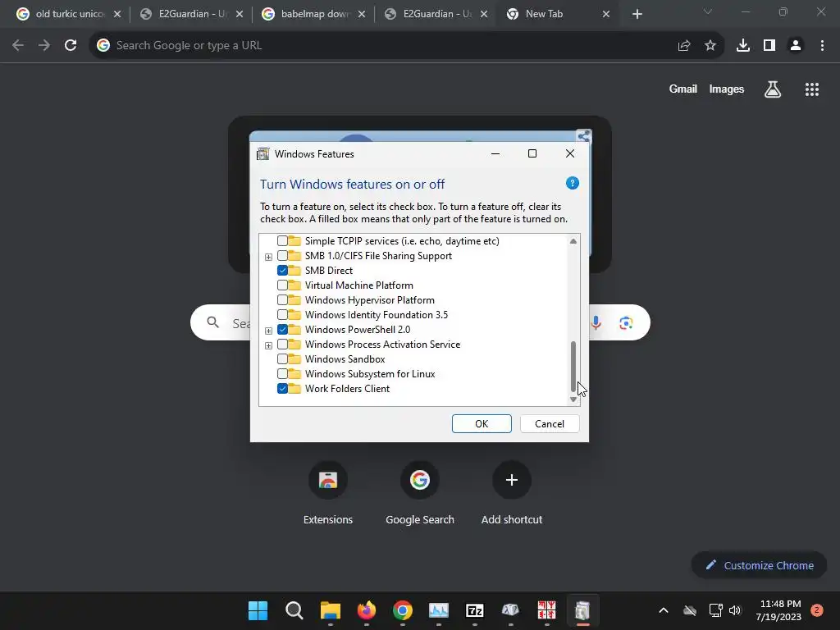Switch to second E2Guardian tab
Image resolution: width=840 pixels, height=630 pixels.
coord(436,14)
